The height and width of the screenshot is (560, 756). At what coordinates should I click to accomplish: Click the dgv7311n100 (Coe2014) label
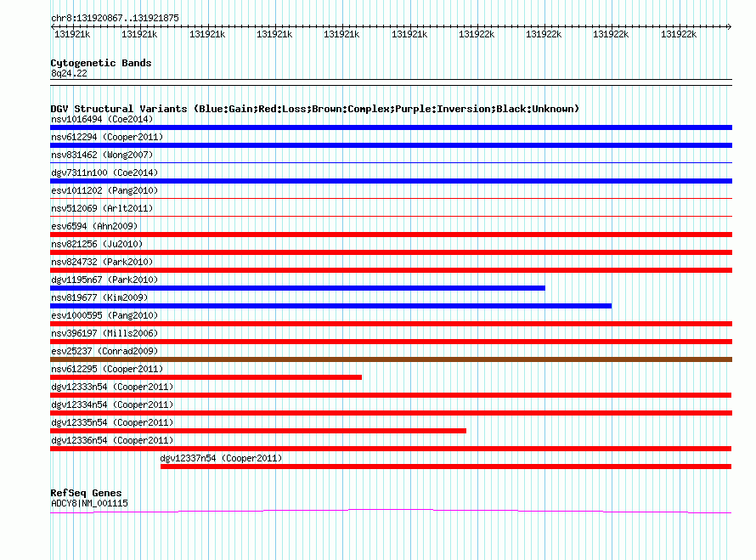coord(104,173)
